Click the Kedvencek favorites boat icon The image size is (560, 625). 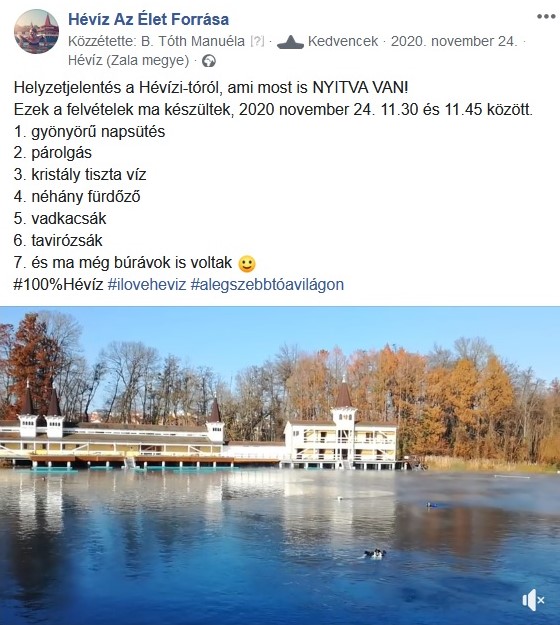290,42
